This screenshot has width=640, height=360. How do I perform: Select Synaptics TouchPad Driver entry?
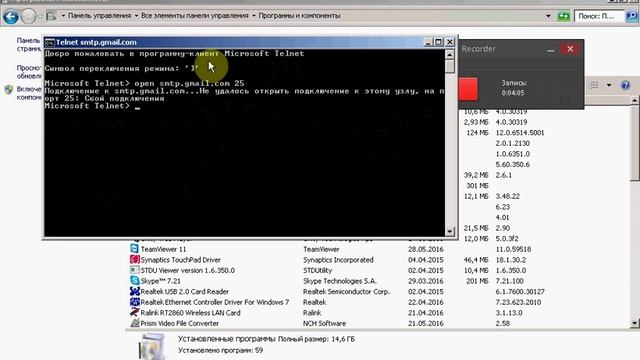pos(180,260)
